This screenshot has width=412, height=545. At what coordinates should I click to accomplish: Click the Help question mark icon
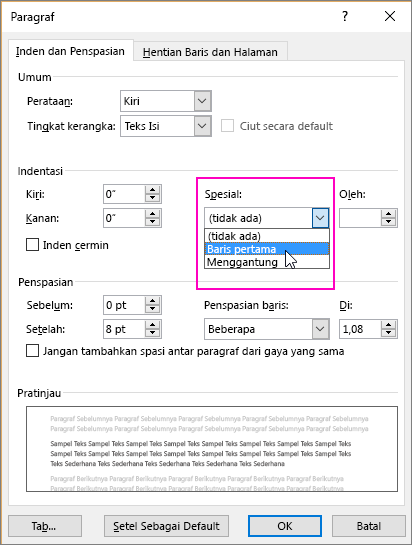(x=345, y=16)
